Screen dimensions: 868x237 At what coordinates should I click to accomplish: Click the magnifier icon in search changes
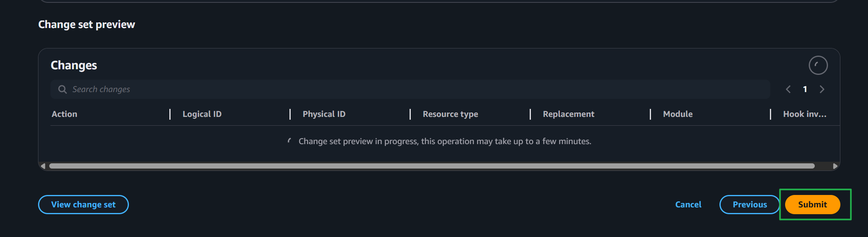[x=62, y=89]
